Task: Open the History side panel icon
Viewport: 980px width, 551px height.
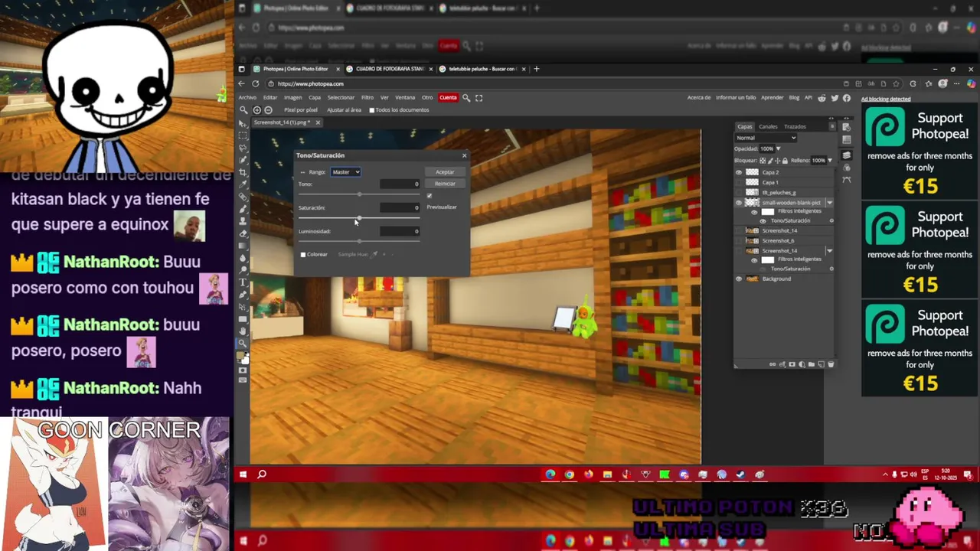Action: pos(846,126)
